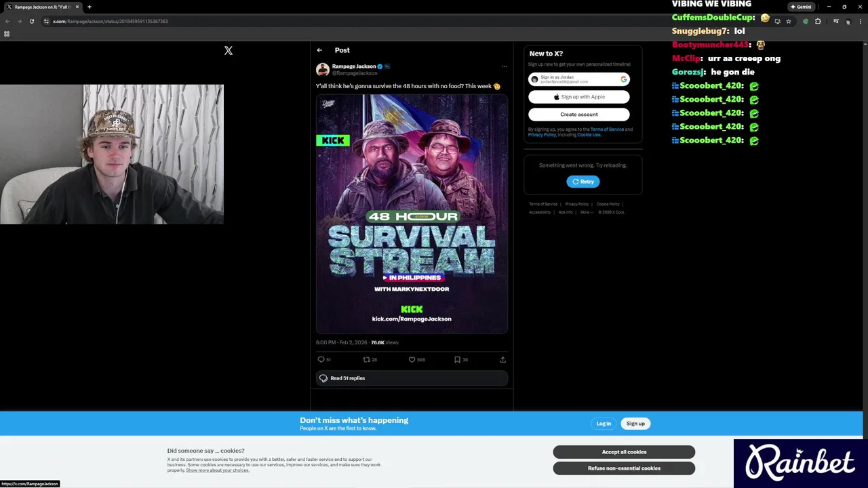Screen dimensions: 868x488
Task: Open the site information icon in address bar
Action: click(x=46, y=21)
